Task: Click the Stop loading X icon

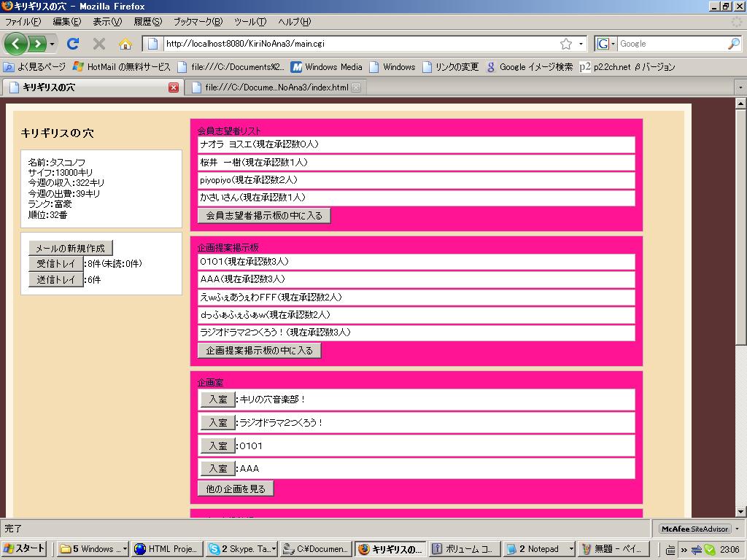Action: [x=99, y=44]
